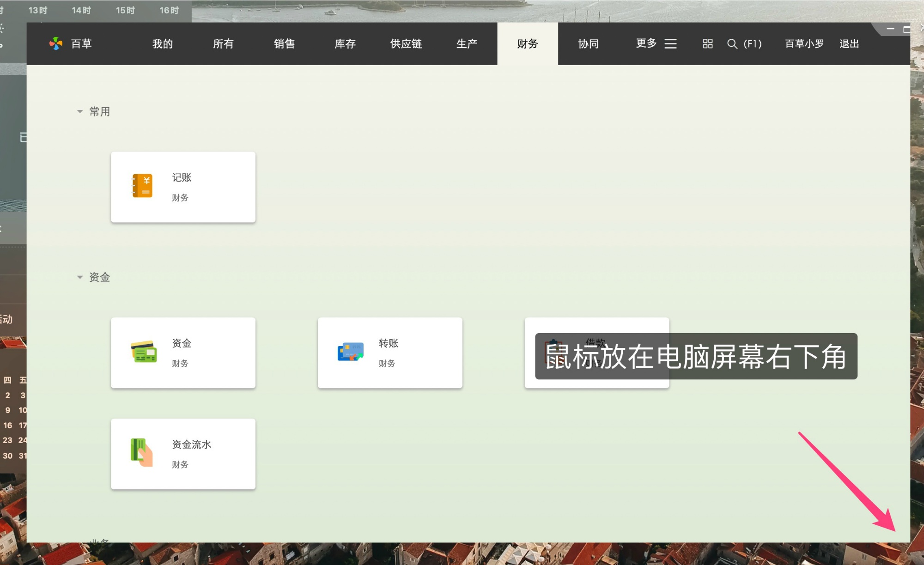The width and height of the screenshot is (924, 565).
Task: Open the 借款 card
Action: pyautogui.click(x=596, y=353)
